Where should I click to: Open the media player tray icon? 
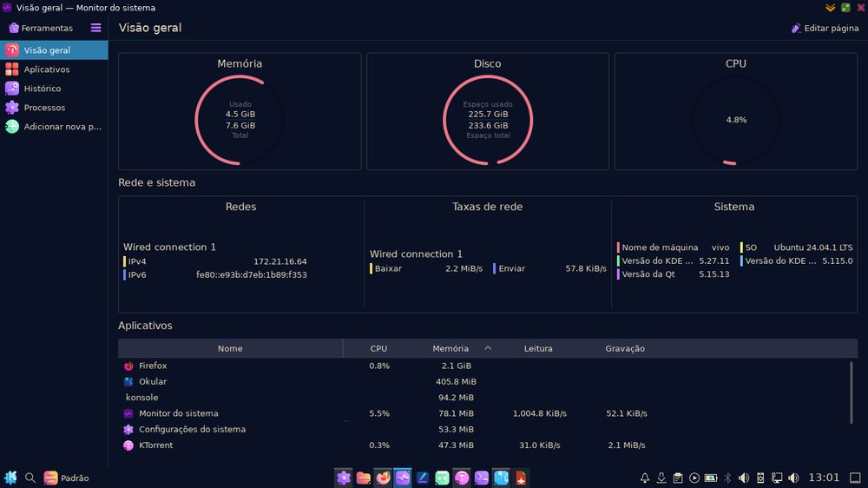coord(694,478)
